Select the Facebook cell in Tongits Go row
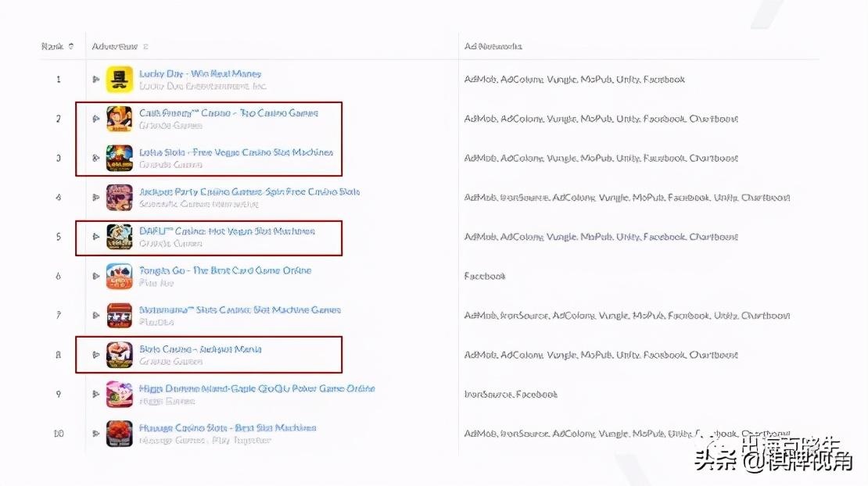 click(x=484, y=276)
